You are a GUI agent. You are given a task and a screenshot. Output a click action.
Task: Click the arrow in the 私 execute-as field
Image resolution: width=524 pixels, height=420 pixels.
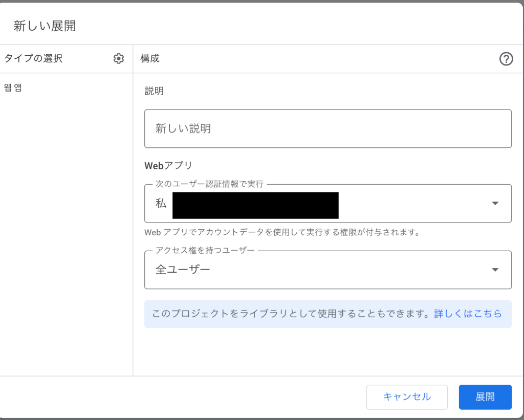495,204
